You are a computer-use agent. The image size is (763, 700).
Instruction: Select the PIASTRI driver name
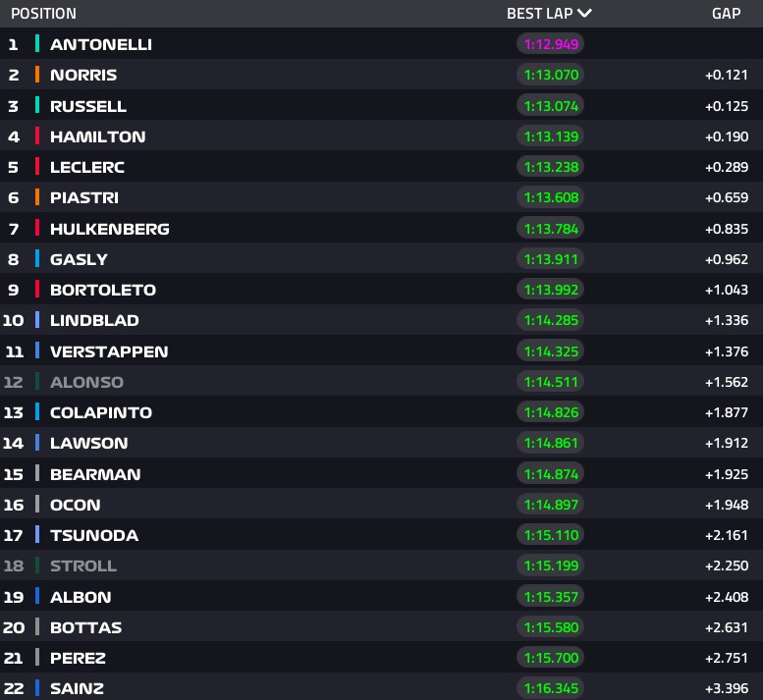(x=84, y=198)
